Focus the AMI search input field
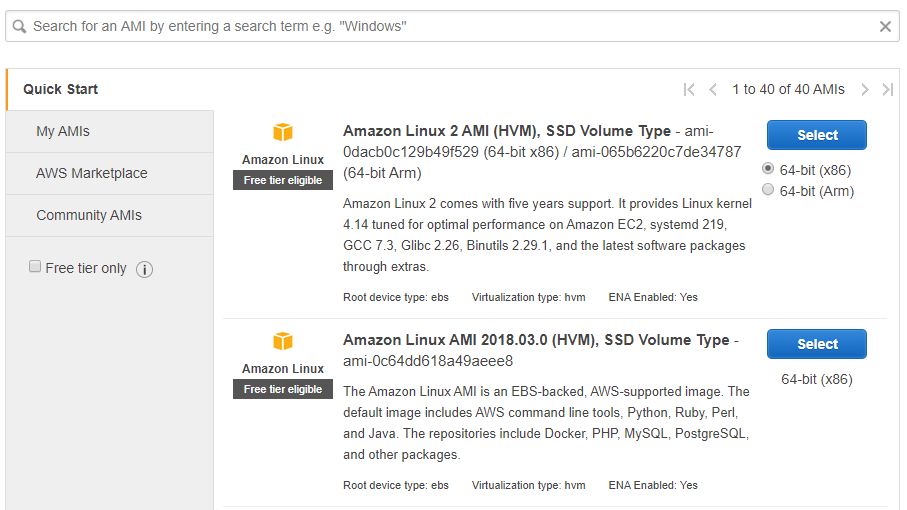907x510 pixels. (452, 27)
